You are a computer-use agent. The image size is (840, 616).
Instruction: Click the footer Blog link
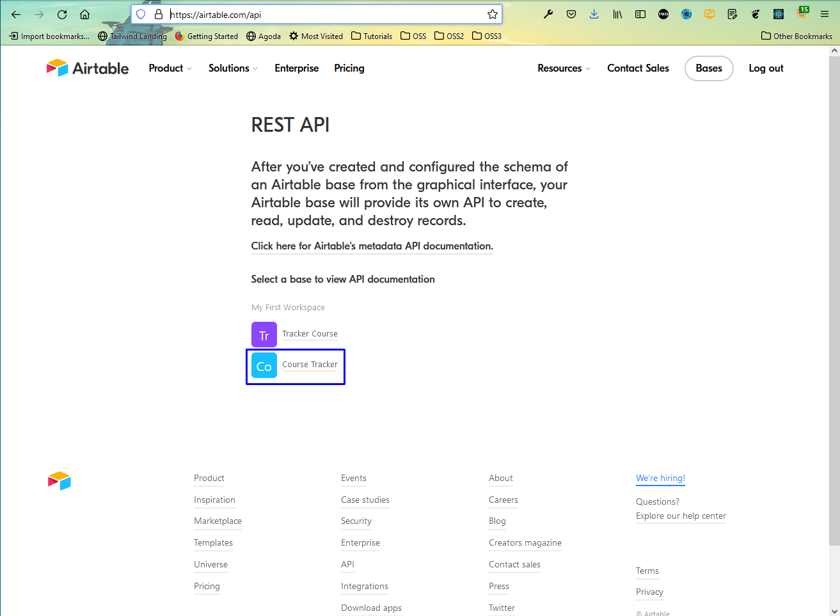497,521
